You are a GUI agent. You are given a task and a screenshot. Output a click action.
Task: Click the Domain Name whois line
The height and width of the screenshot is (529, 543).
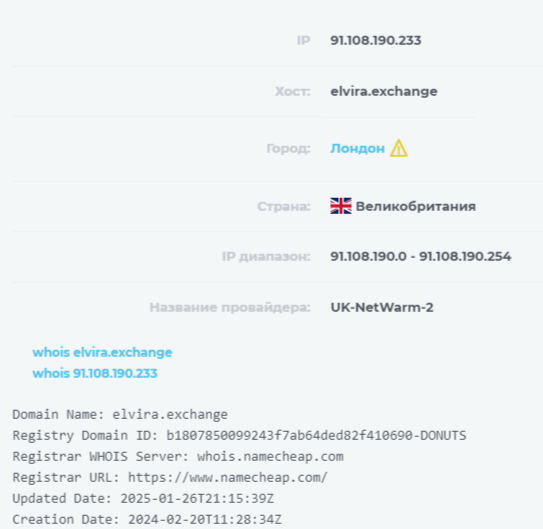tap(120, 414)
